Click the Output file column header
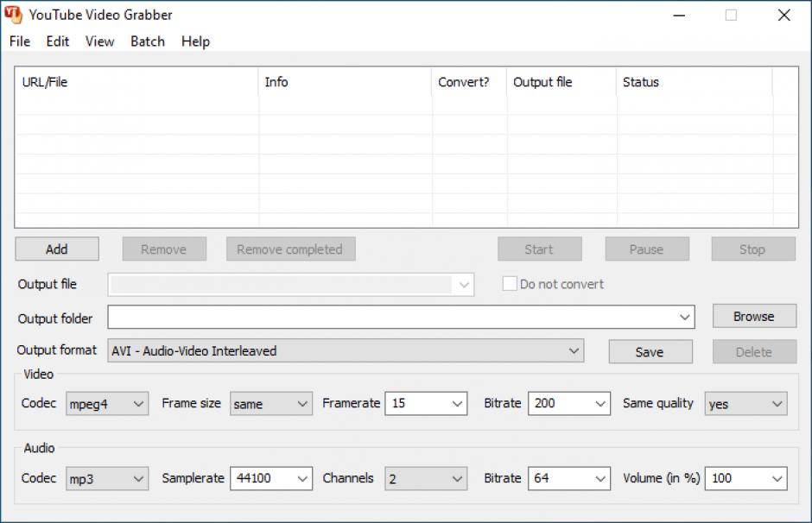 561,82
